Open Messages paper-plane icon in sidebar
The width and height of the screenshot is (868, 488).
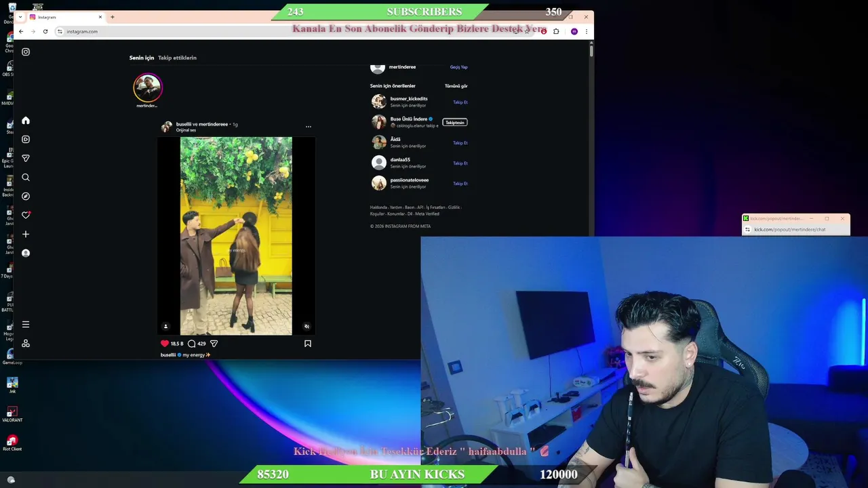(26, 158)
